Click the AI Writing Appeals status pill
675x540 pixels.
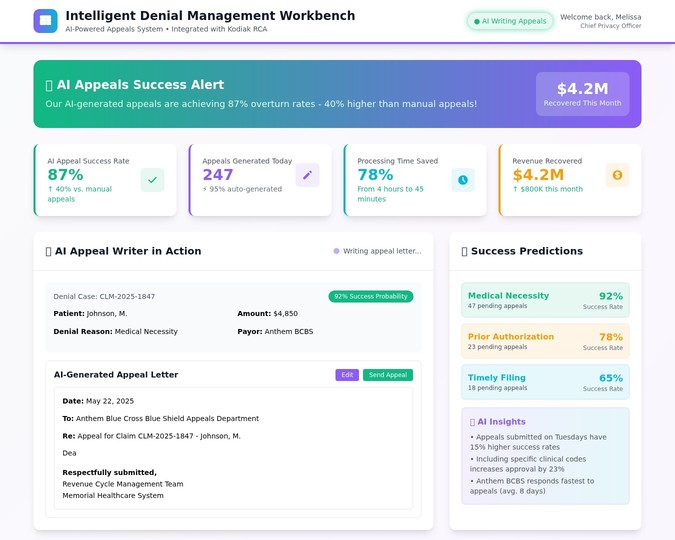(510, 21)
